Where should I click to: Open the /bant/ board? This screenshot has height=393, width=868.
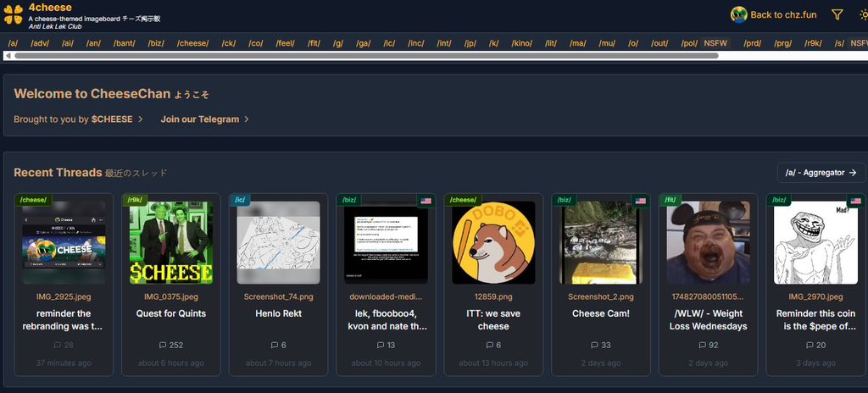[124, 43]
